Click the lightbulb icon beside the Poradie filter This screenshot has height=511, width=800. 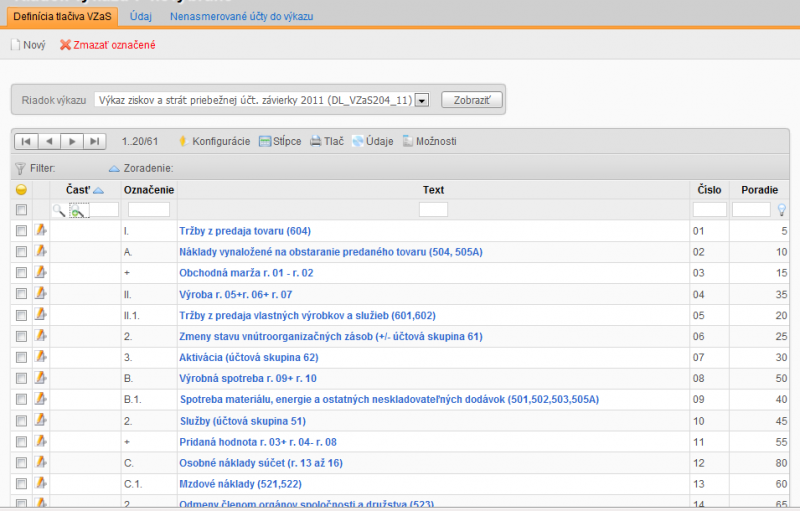[782, 210]
